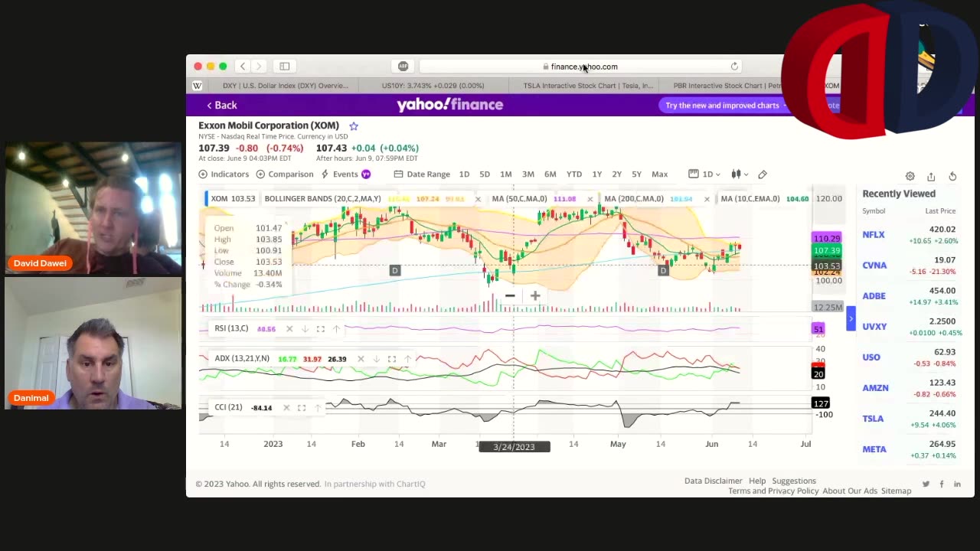Close the ADX panel
Image resolution: width=980 pixels, height=551 pixels.
coord(361,359)
